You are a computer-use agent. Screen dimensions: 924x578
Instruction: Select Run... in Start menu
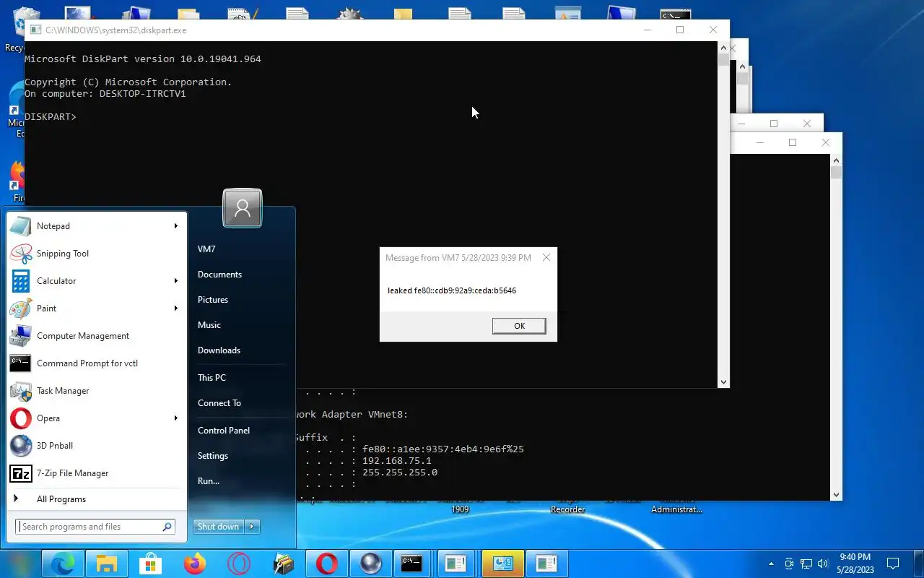click(209, 481)
